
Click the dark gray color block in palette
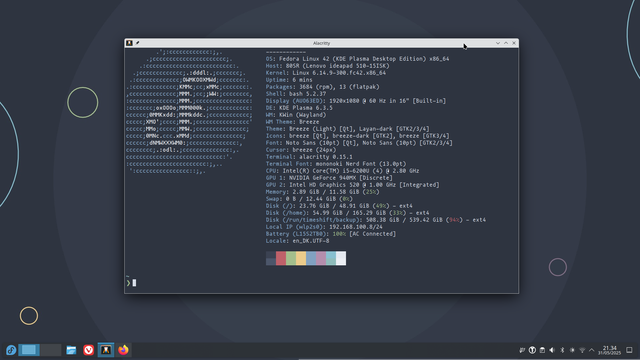271,258
